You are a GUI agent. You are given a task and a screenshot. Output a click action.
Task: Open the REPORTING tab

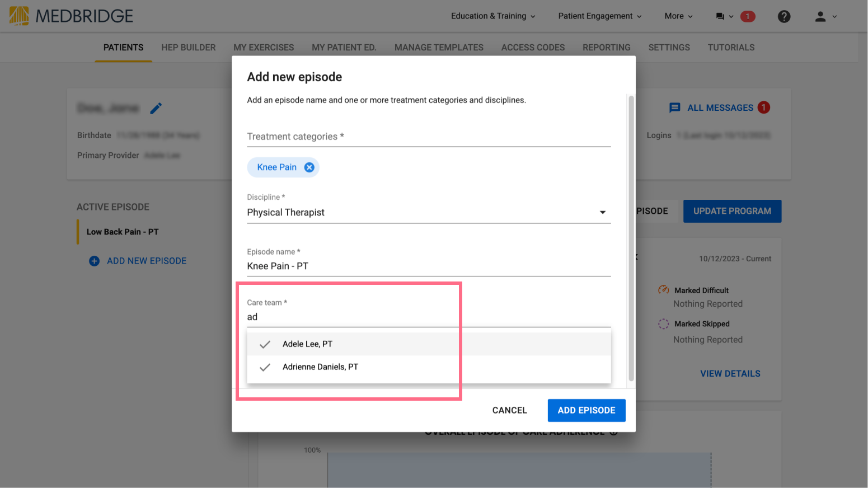pyautogui.click(x=607, y=48)
